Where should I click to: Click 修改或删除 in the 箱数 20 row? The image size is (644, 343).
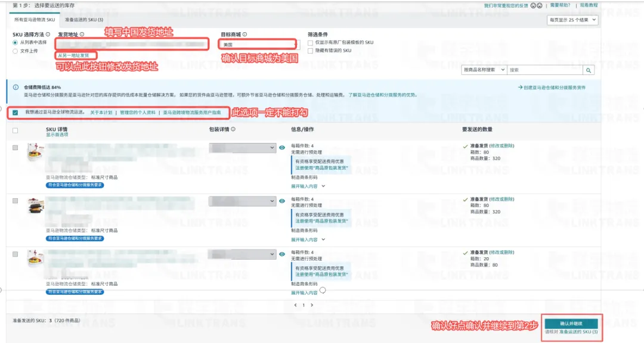pyautogui.click(x=501, y=252)
